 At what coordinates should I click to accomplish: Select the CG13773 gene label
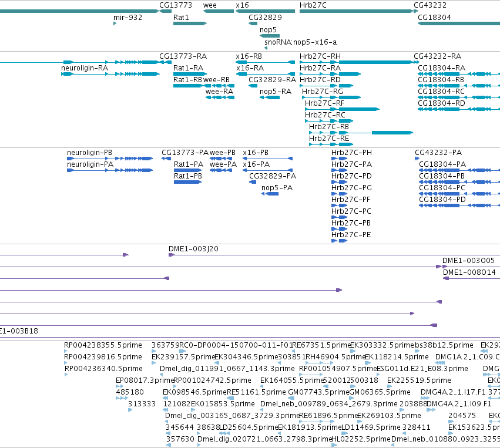[x=176, y=5]
